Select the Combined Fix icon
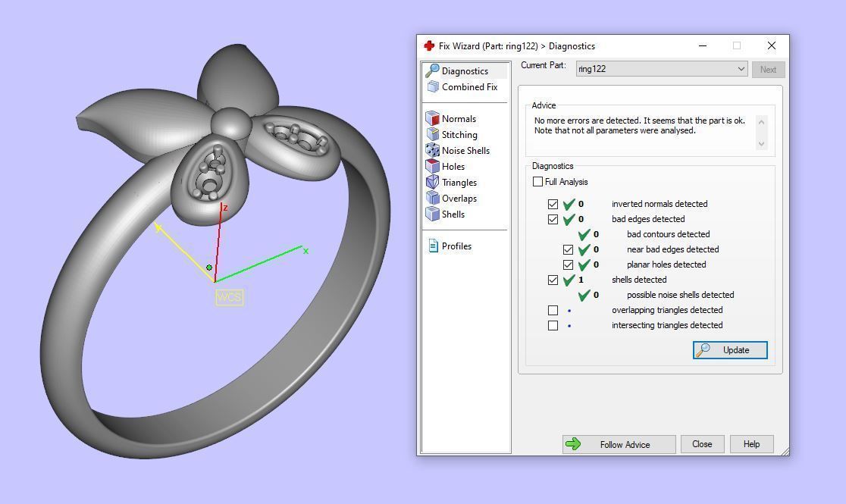 pyautogui.click(x=433, y=87)
